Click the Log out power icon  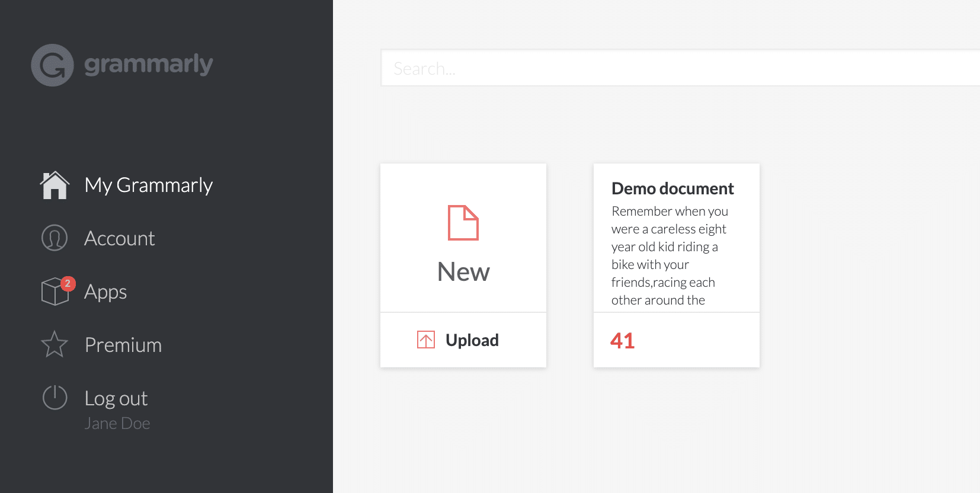(x=55, y=398)
